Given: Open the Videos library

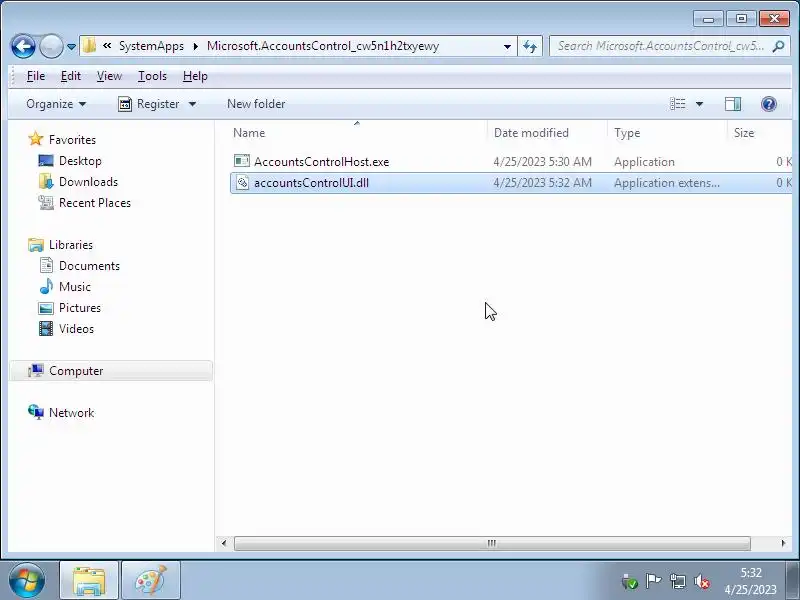Looking at the screenshot, I should point(76,329).
